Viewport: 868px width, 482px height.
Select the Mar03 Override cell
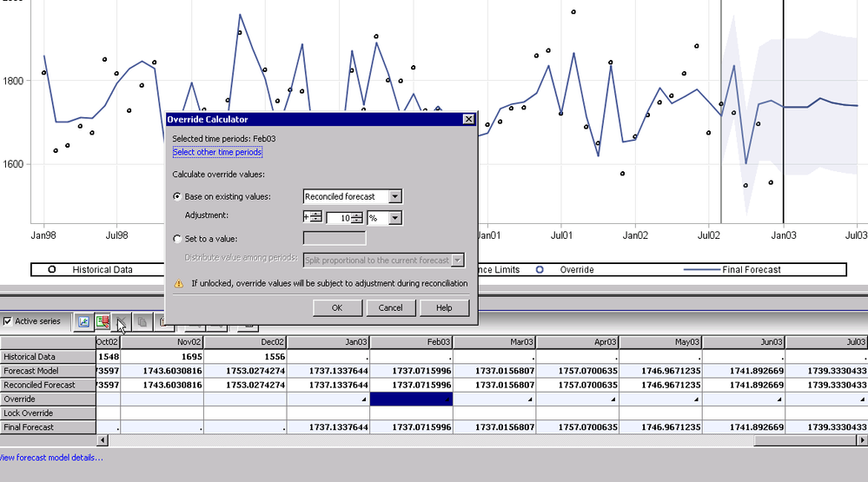(494, 399)
